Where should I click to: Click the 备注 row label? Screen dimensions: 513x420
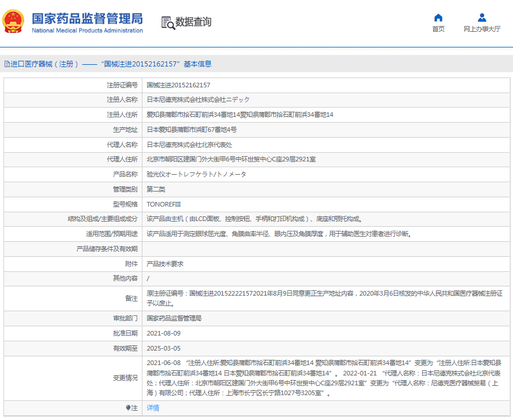click(x=131, y=299)
